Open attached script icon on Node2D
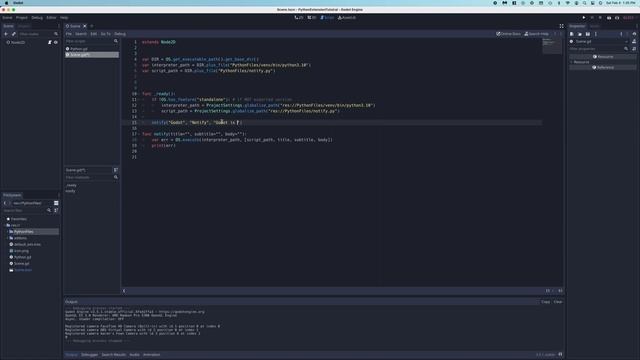Viewport: 640px width, 360px height. pos(50,42)
